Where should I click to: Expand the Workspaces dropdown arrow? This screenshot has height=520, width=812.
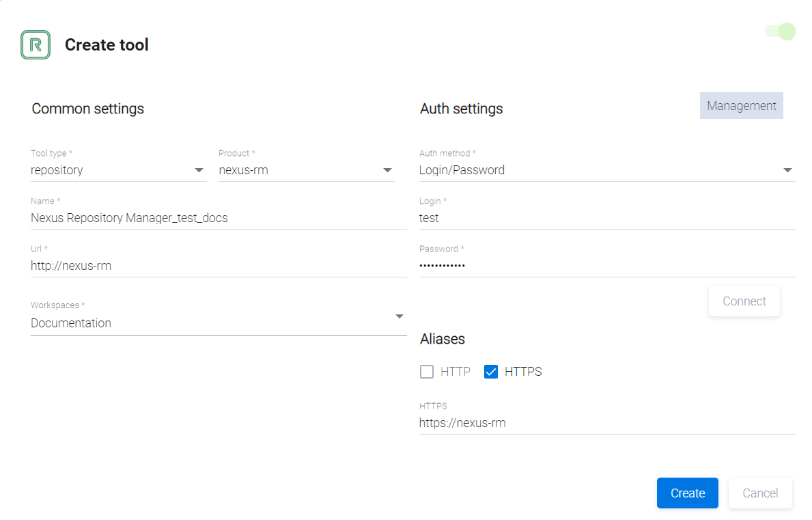(400, 316)
